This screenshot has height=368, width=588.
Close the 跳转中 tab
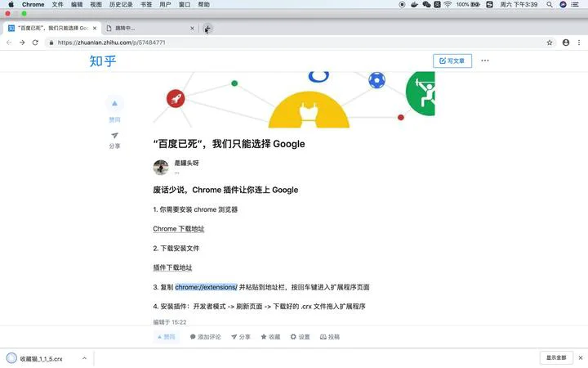192,28
